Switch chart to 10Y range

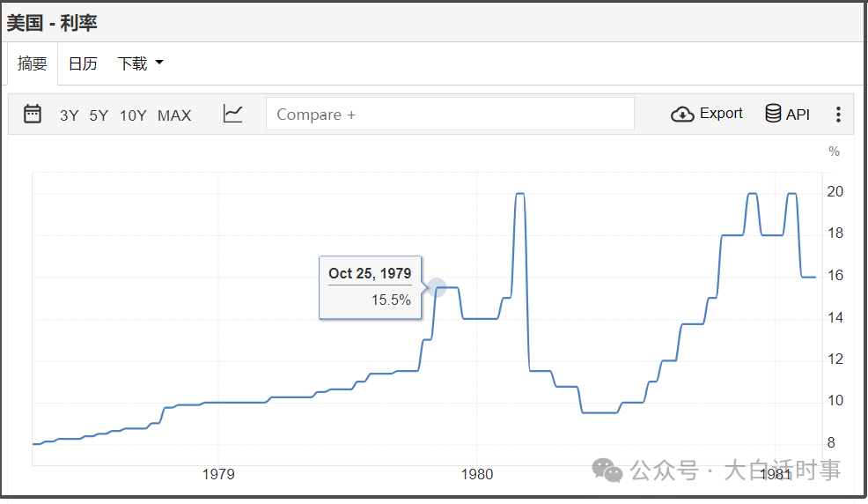tap(133, 115)
